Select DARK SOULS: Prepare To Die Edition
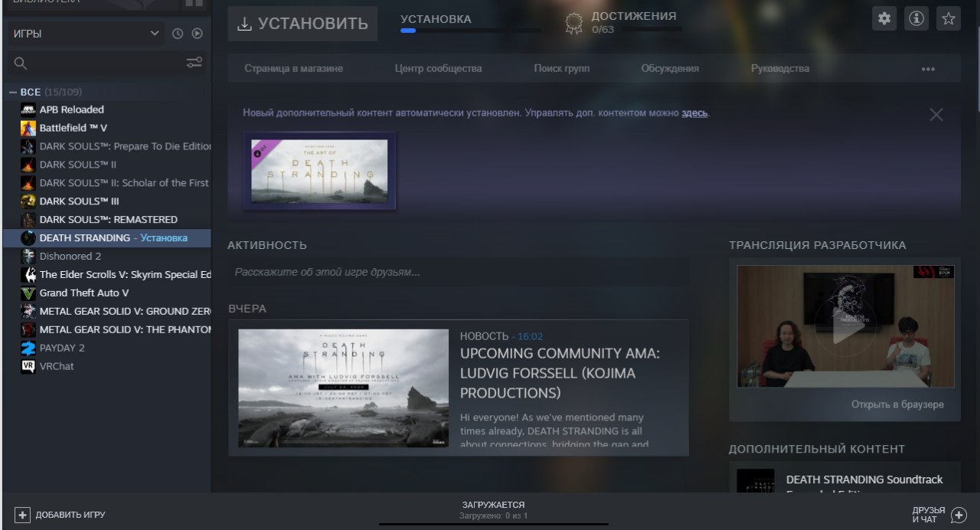980x530 pixels. click(x=107, y=146)
